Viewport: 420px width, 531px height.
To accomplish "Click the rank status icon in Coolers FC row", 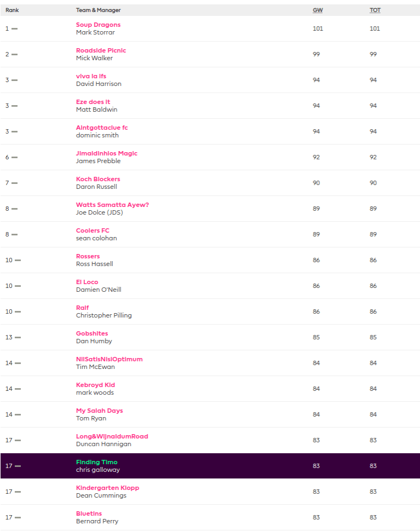I will coord(14,234).
